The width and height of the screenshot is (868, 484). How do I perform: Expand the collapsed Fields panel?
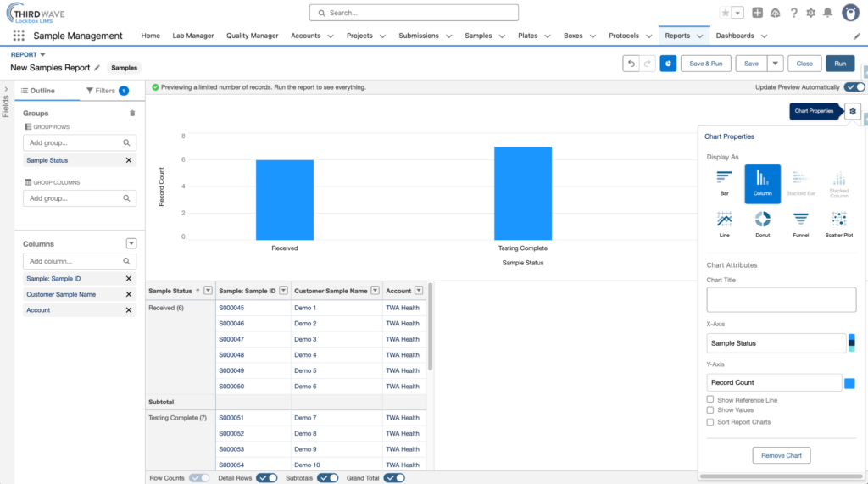click(6, 89)
